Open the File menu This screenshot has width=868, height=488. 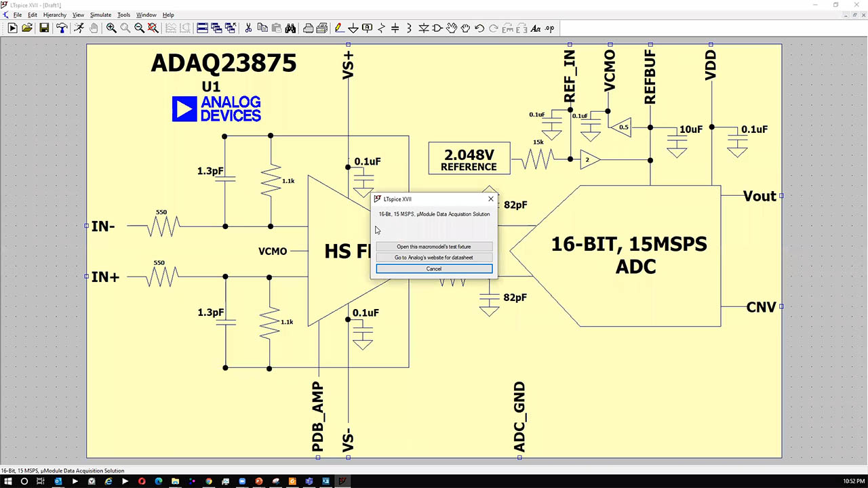(18, 14)
